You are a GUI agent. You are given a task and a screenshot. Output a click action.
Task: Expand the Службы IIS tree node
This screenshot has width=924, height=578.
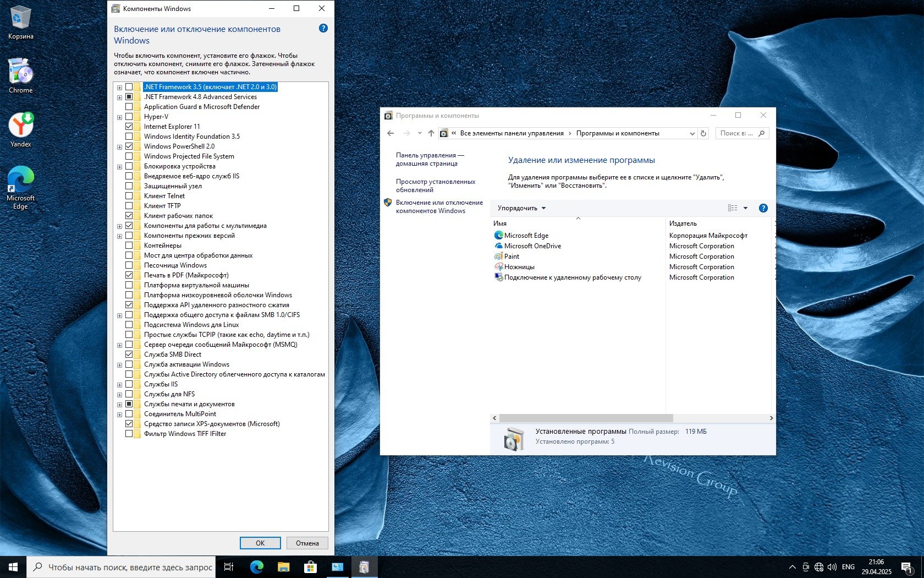(119, 384)
